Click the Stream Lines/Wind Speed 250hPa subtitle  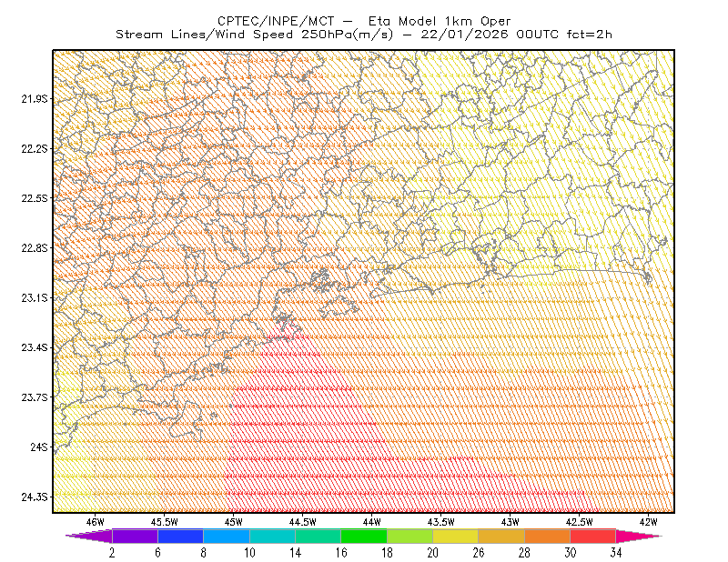pyautogui.click(x=255, y=35)
